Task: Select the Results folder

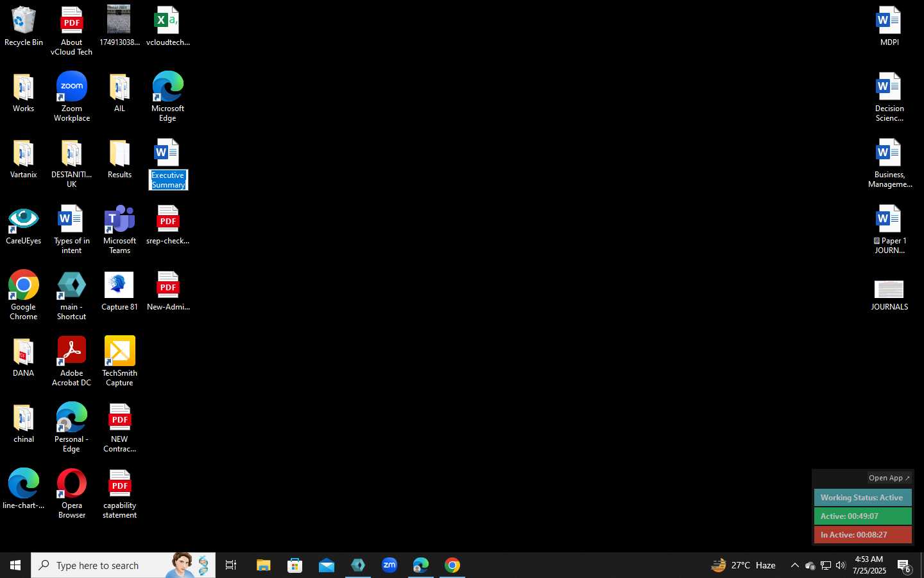Action: click(x=119, y=159)
